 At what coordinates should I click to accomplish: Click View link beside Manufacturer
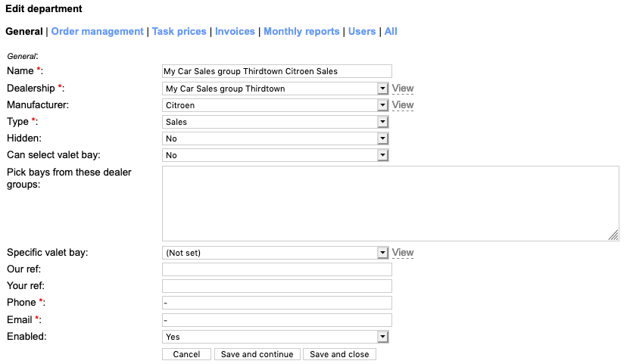pyautogui.click(x=403, y=105)
